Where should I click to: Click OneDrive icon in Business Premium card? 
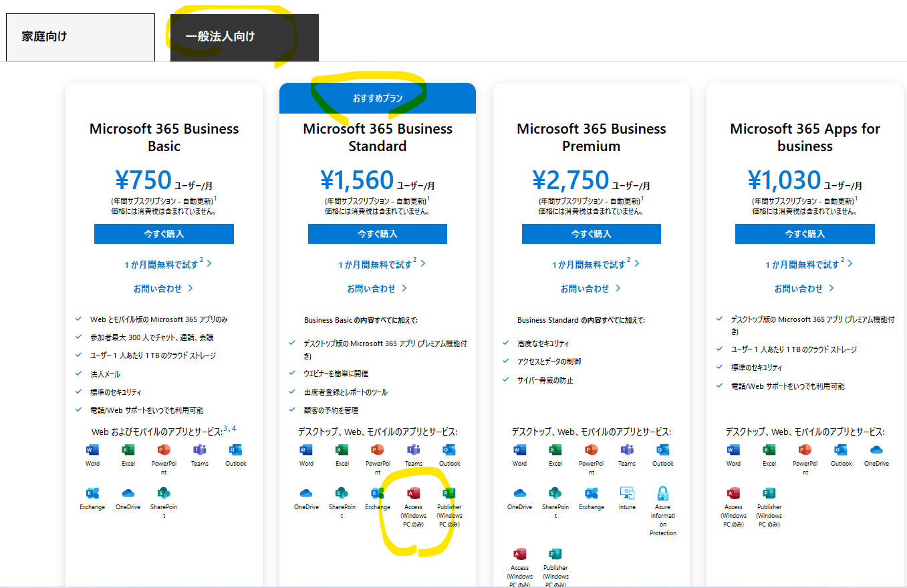(x=519, y=493)
